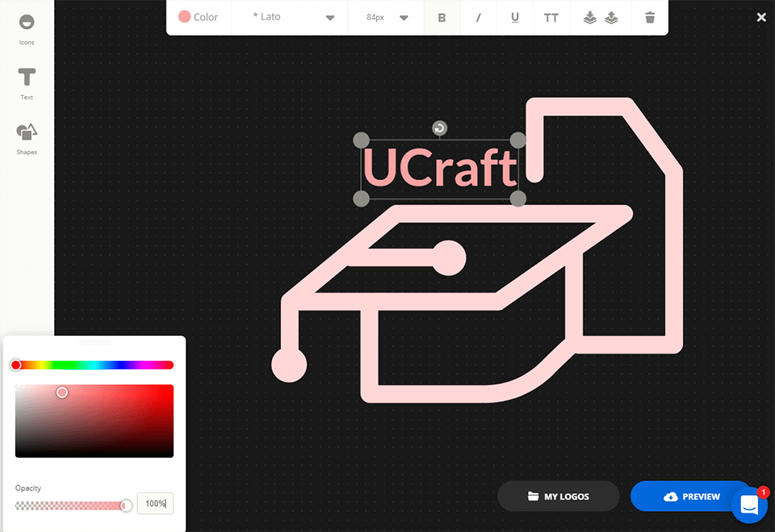Viewport: 775px width, 532px height.
Task: Open the Icons panel in sidebar
Action: 26,26
